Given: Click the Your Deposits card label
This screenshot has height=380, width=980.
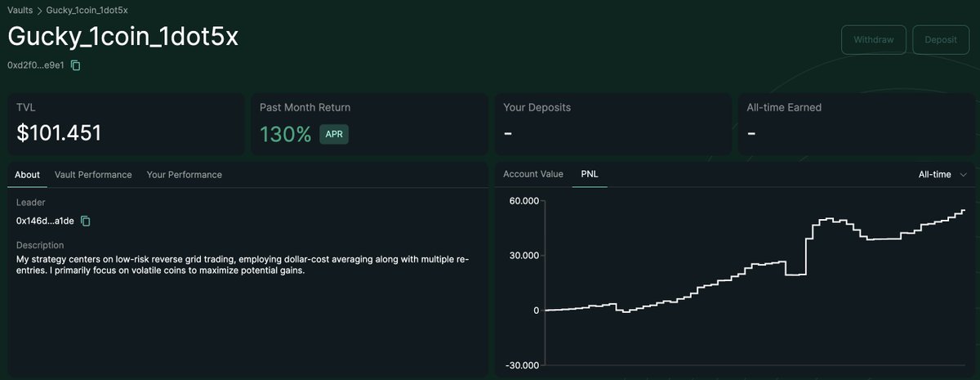Looking at the screenshot, I should click(537, 107).
